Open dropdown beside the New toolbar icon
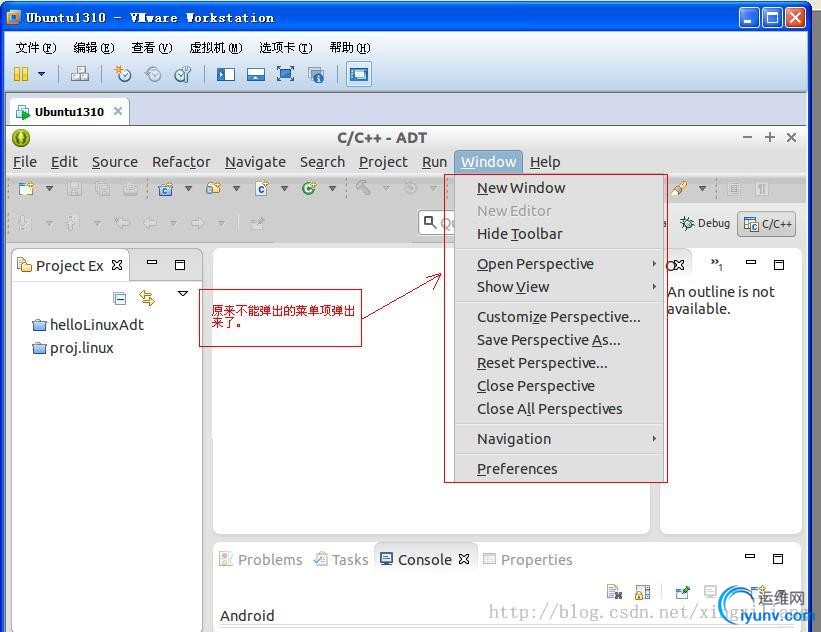 tap(49, 188)
